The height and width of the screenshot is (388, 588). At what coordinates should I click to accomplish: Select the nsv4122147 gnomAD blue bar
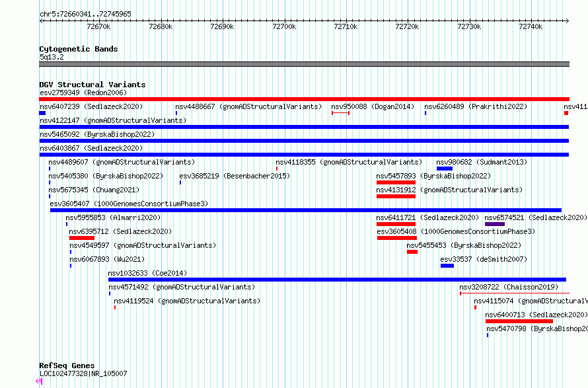tap(304, 127)
